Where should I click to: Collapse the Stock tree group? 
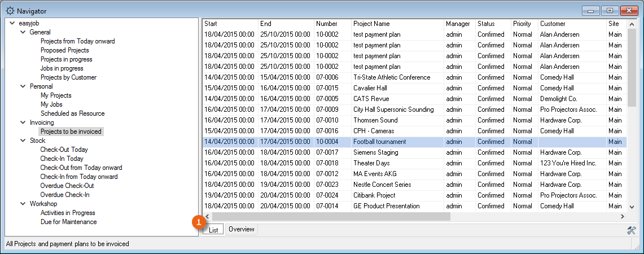(x=23, y=141)
